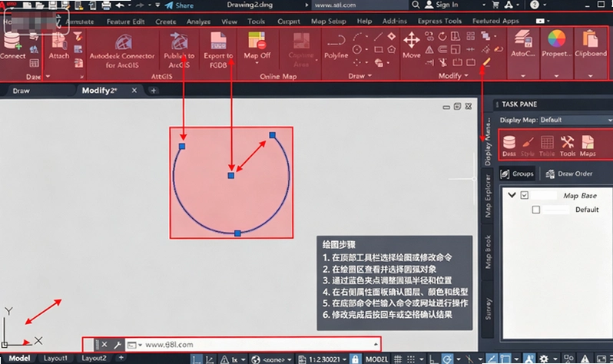Click the Array grid tool in Modify
This screenshot has width=613, height=364.
(471, 36)
